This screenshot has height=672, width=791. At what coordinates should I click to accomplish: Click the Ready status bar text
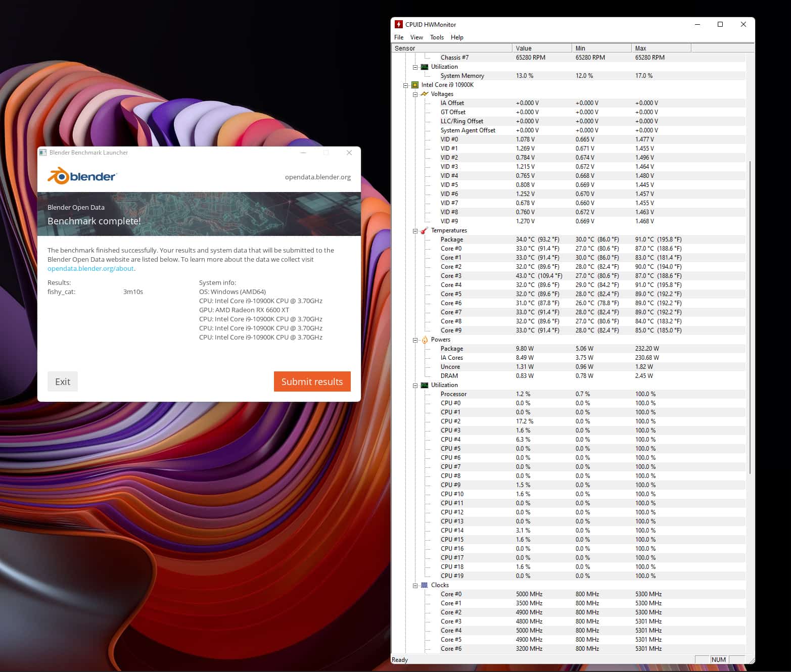400,659
